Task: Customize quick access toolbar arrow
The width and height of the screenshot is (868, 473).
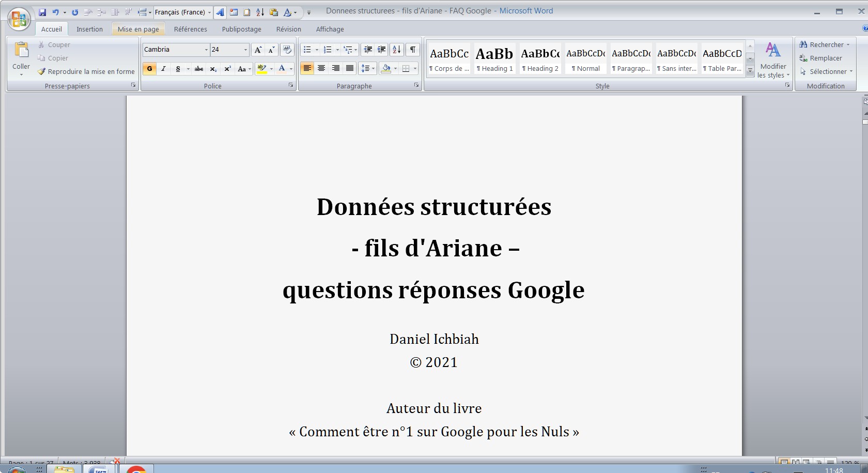Action: (309, 12)
